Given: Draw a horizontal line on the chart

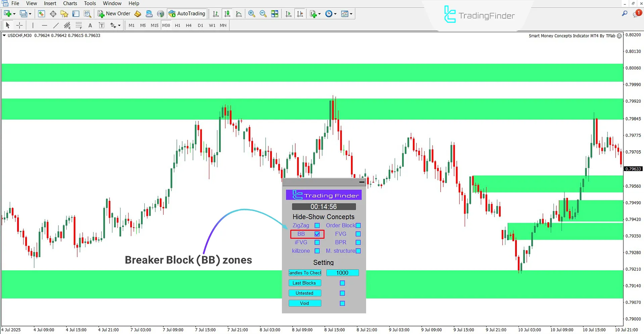Looking at the screenshot, I should pyautogui.click(x=45, y=25).
